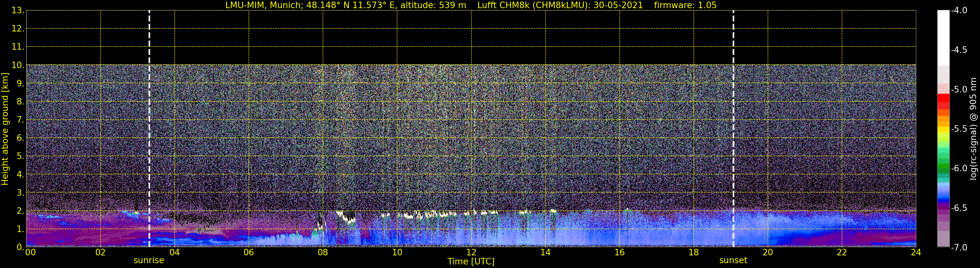Image resolution: width=980 pixels, height=268 pixels.
Task: Select the "sunset" label below the time axis
Action: (x=733, y=261)
